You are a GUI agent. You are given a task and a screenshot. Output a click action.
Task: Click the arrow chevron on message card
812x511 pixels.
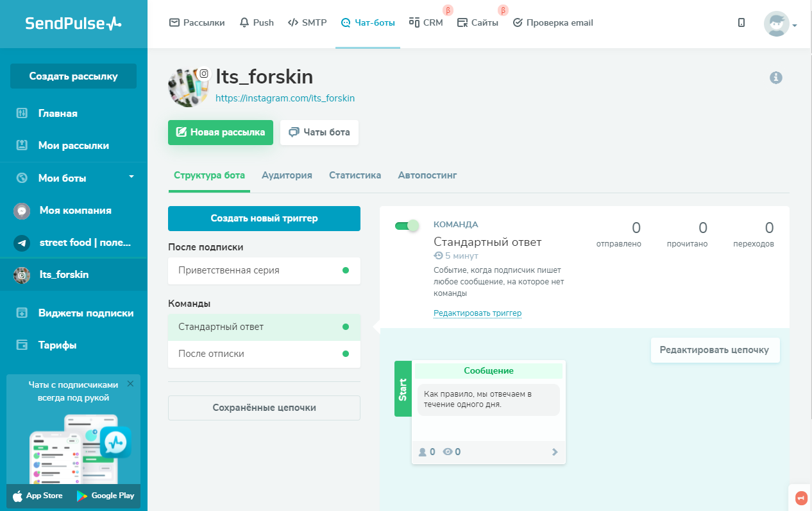point(555,452)
